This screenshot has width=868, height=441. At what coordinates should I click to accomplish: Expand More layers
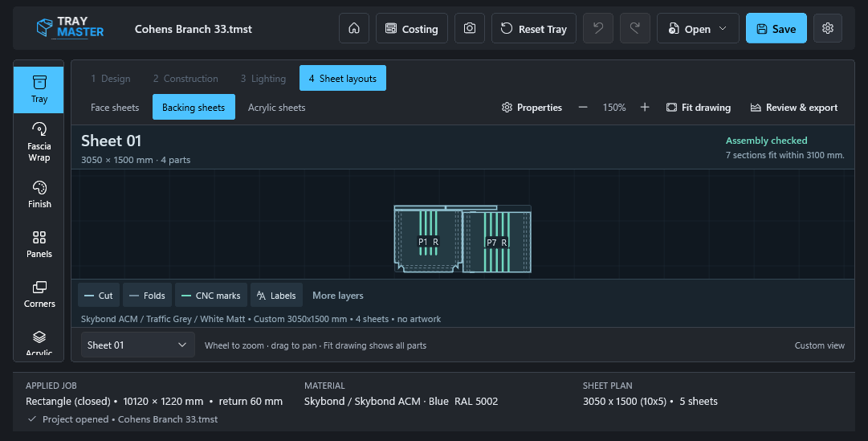pos(338,296)
